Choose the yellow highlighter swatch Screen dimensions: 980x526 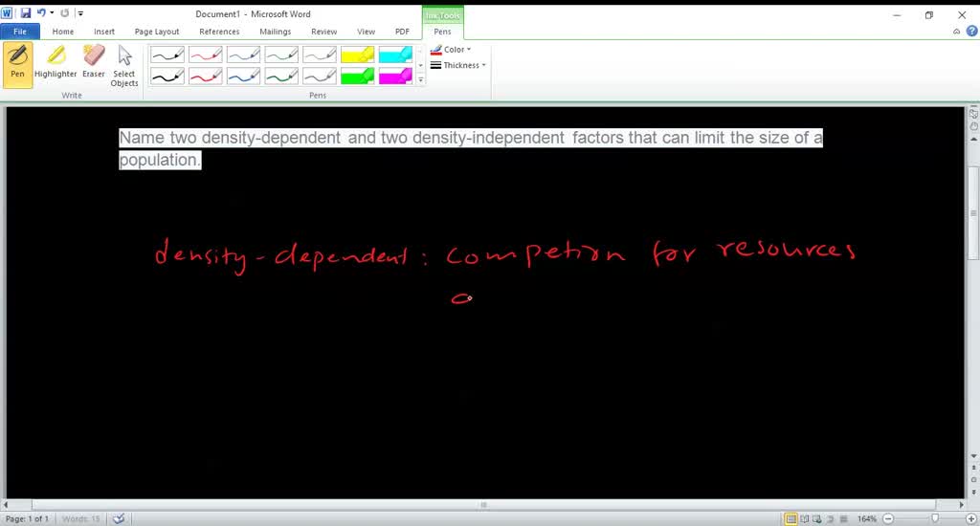click(x=358, y=55)
